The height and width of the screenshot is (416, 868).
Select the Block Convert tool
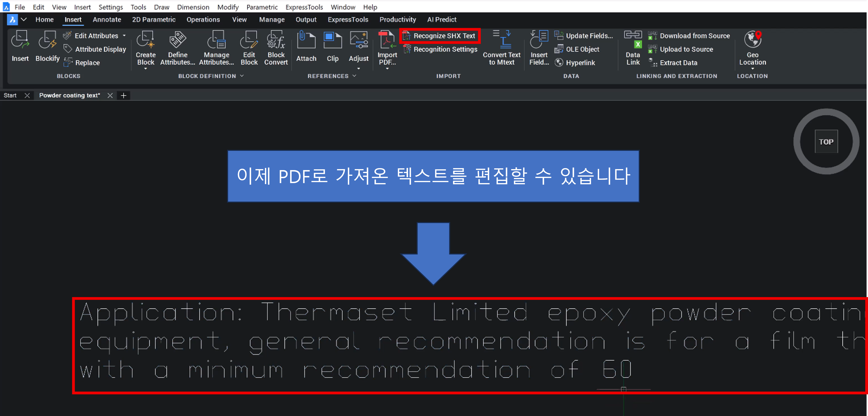tap(276, 47)
